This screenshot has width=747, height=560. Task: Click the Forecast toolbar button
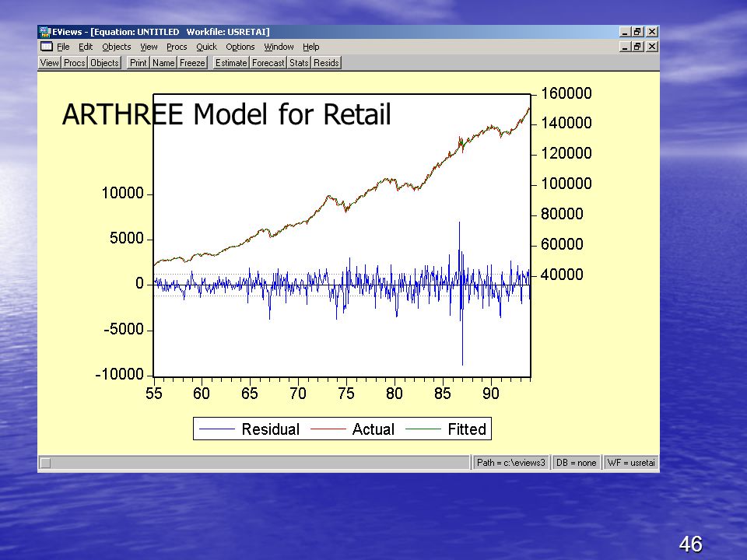tap(268, 63)
